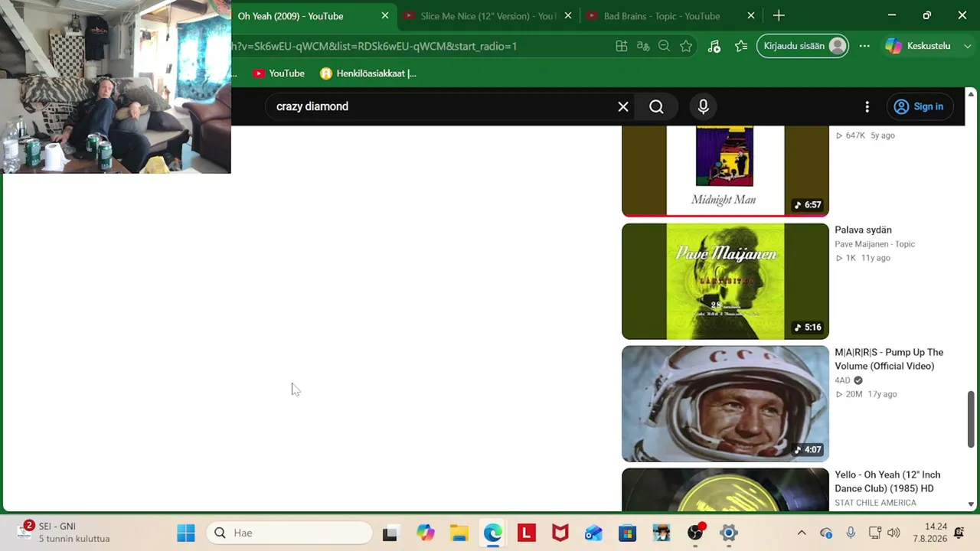The width and height of the screenshot is (980, 551).
Task: Open the SEI - GNI taskbar widget
Action: coord(66,533)
